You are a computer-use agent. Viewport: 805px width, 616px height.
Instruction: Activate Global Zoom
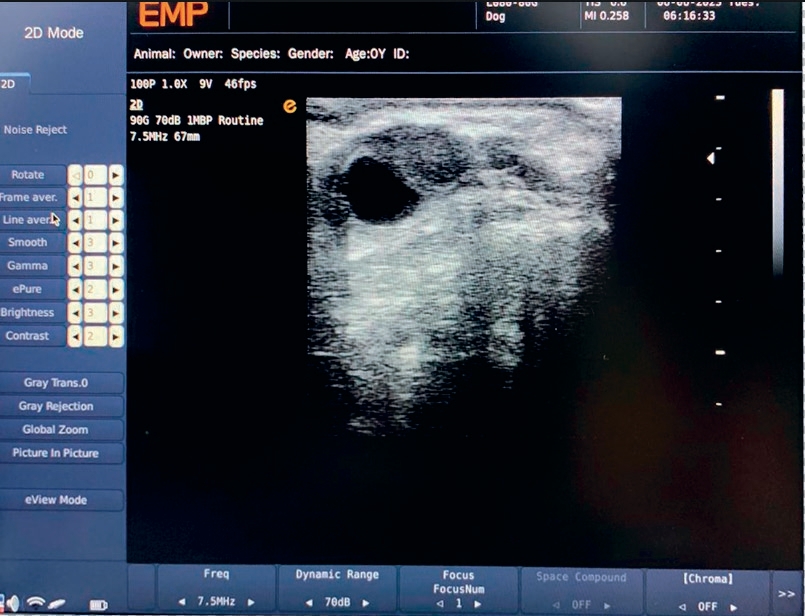tap(61, 430)
